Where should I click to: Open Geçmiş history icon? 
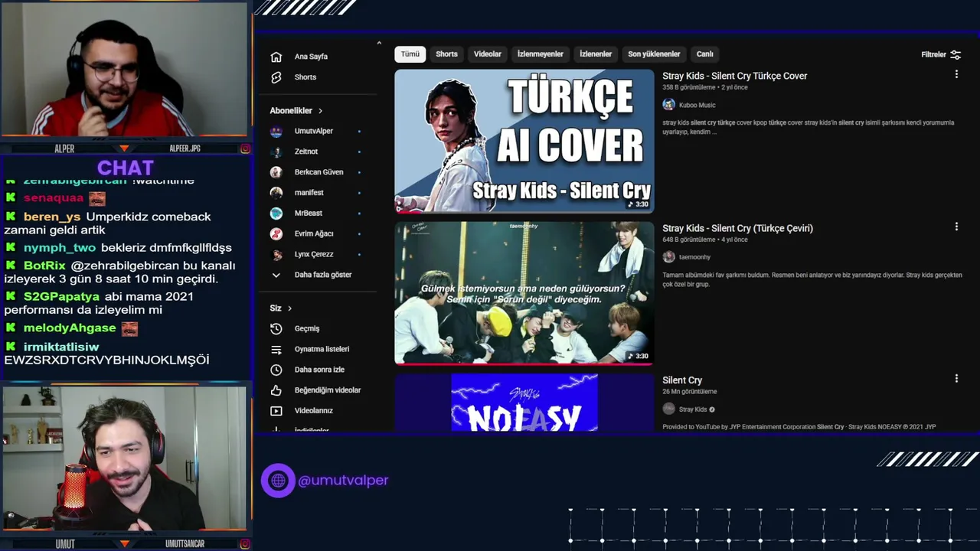coord(276,328)
